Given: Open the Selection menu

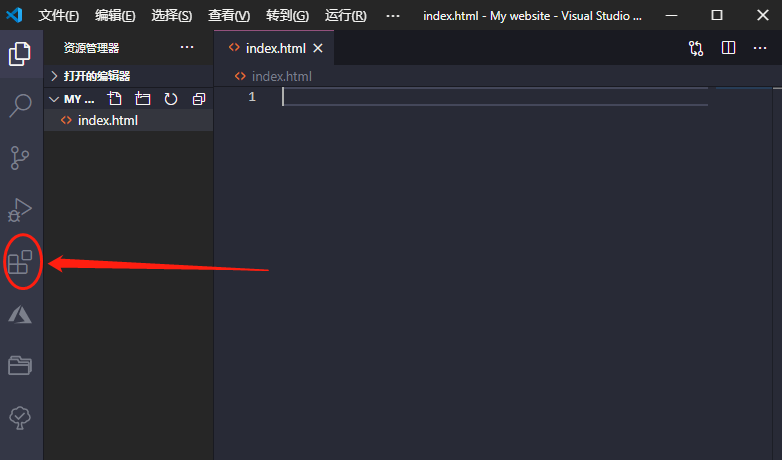Looking at the screenshot, I should [x=172, y=15].
